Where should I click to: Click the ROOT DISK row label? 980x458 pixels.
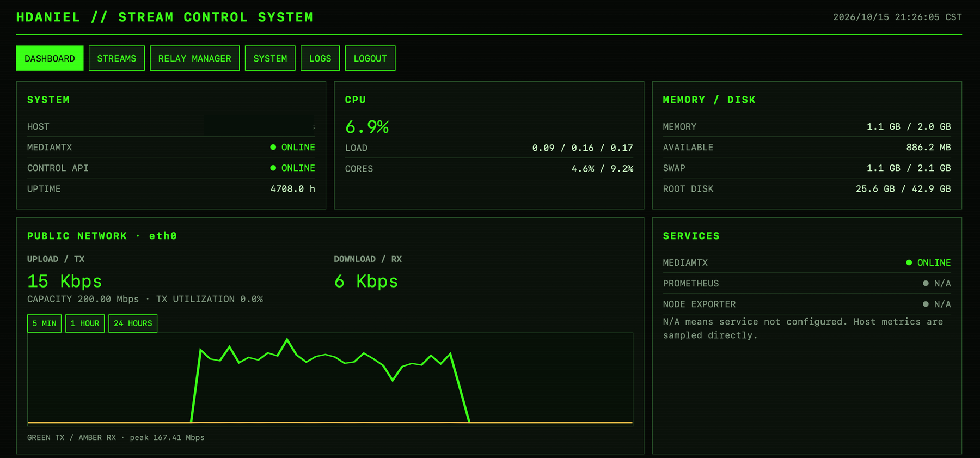(x=688, y=189)
